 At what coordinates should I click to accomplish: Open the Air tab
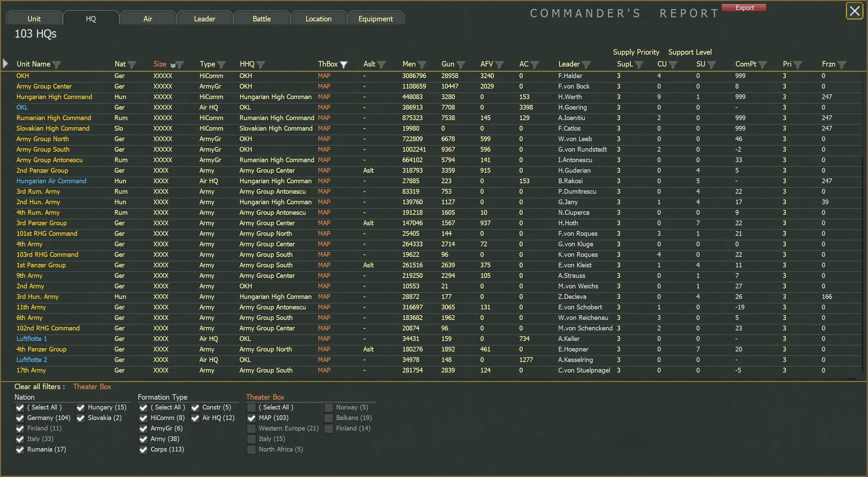(x=148, y=18)
